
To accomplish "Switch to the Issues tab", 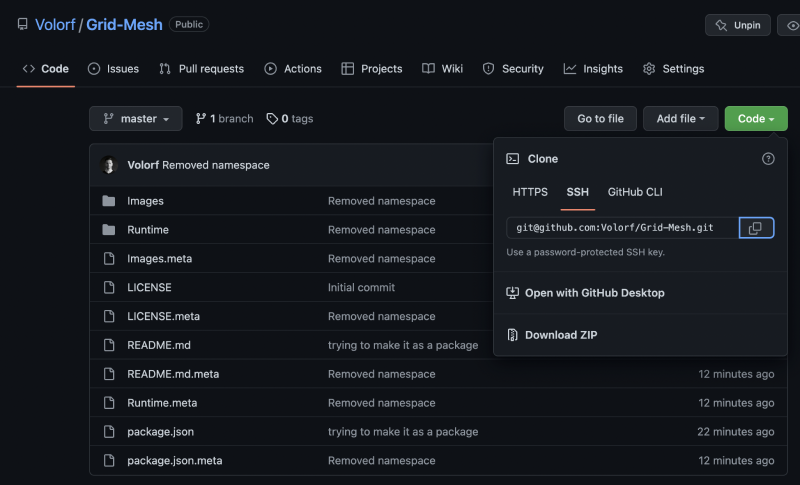I will [x=113, y=69].
